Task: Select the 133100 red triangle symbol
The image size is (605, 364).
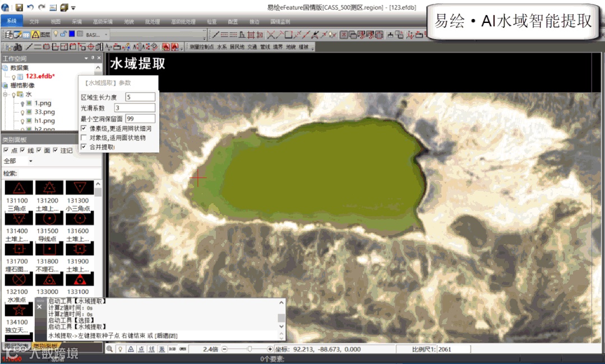Action: tap(80, 279)
